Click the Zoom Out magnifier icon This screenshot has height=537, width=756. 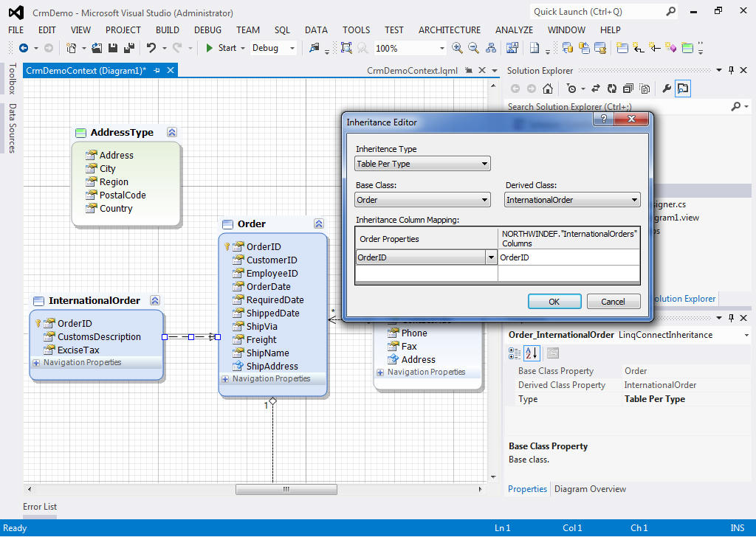(x=474, y=48)
